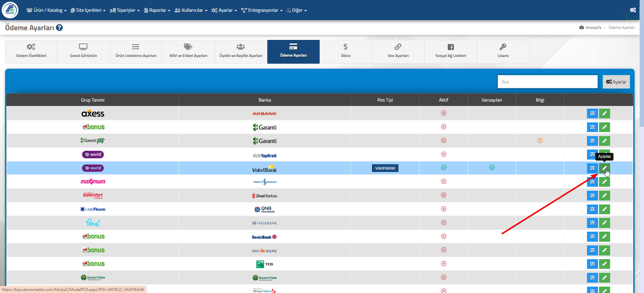Expand the Siparişler dropdown menu

click(x=125, y=10)
